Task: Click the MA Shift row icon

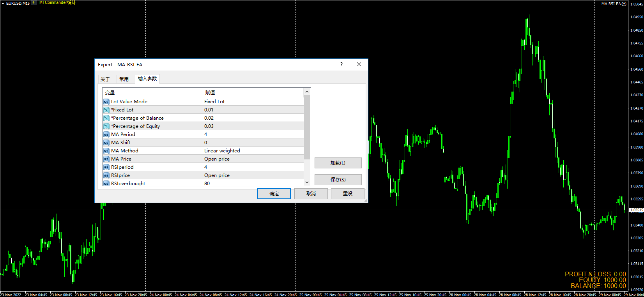Action: click(x=106, y=143)
